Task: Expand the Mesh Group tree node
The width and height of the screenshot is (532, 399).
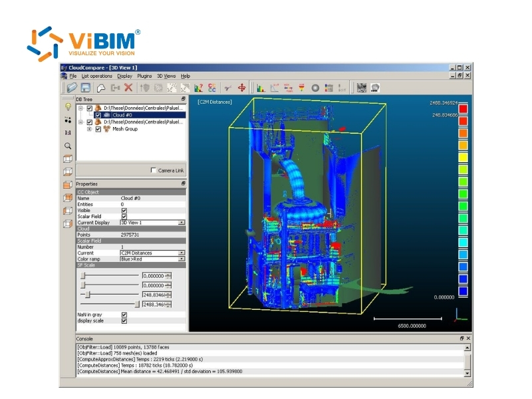Action: point(89,129)
